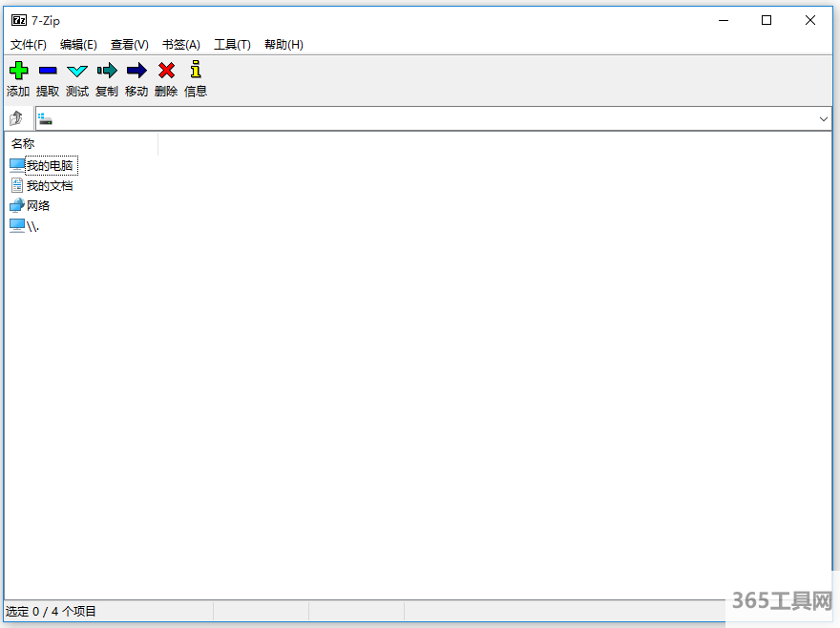Go up one folder level icon
The height and width of the screenshot is (628, 840).
tap(16, 118)
